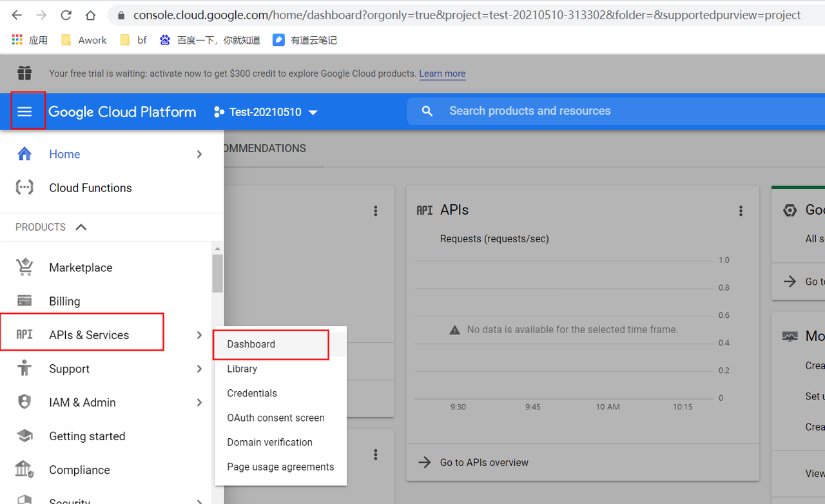The height and width of the screenshot is (504, 825).
Task: Select the Support sidebar icon
Action: (24, 369)
